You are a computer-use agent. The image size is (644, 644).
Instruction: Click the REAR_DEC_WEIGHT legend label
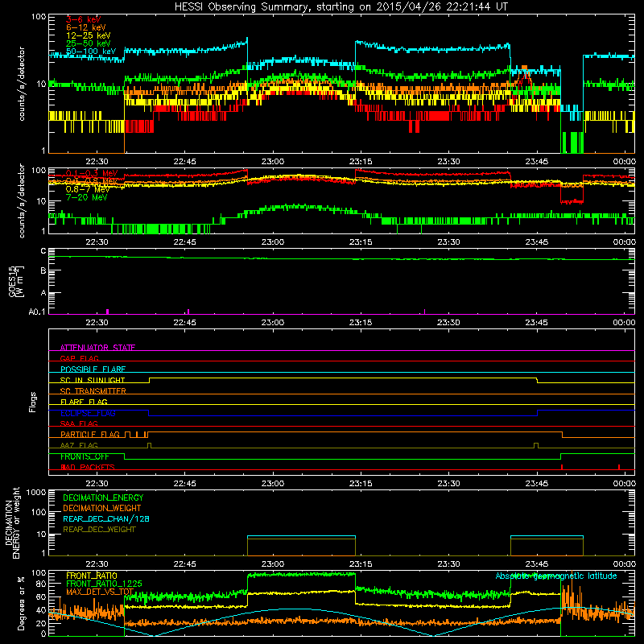click(x=99, y=530)
